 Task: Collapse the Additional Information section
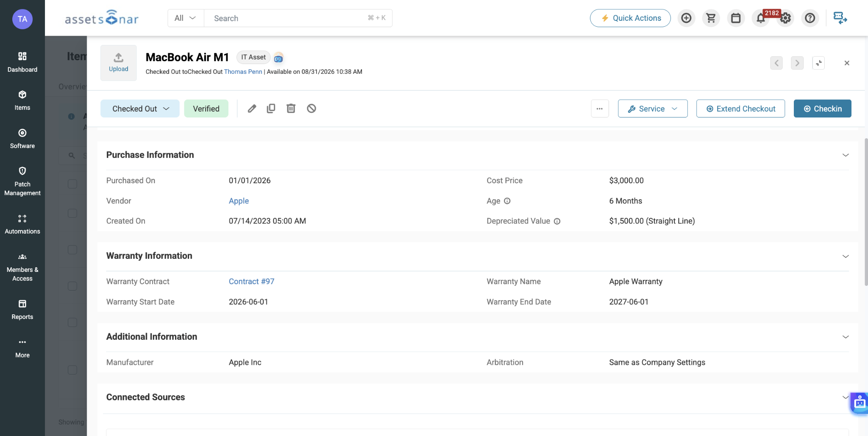click(846, 337)
